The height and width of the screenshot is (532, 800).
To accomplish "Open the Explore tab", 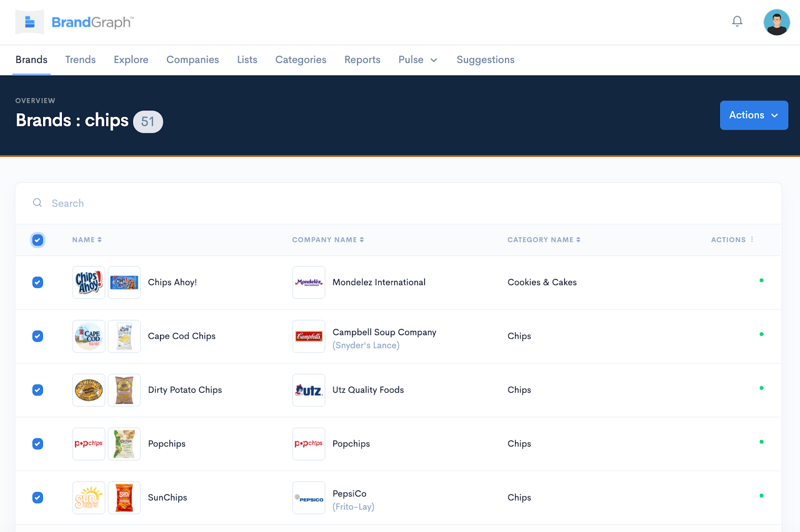I will click(x=131, y=60).
